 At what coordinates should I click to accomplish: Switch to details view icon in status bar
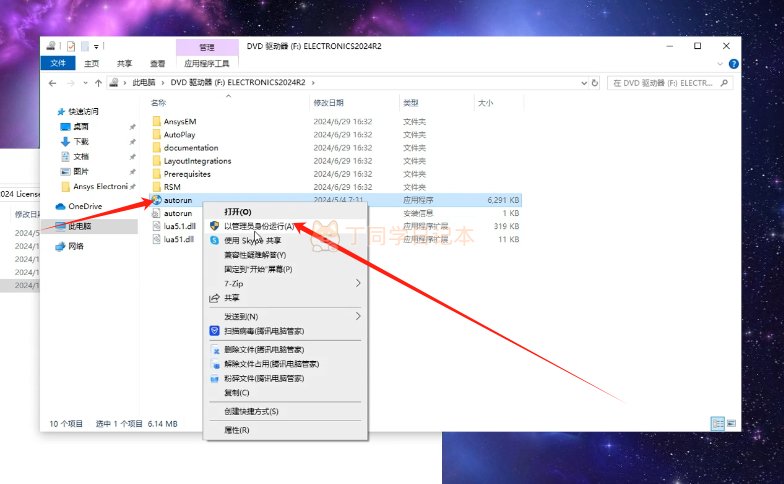pos(718,424)
